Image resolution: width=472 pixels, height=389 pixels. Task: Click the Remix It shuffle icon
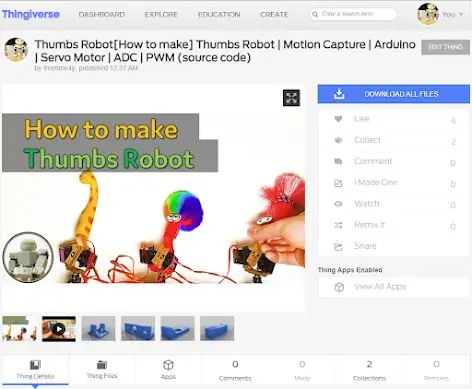(338, 225)
